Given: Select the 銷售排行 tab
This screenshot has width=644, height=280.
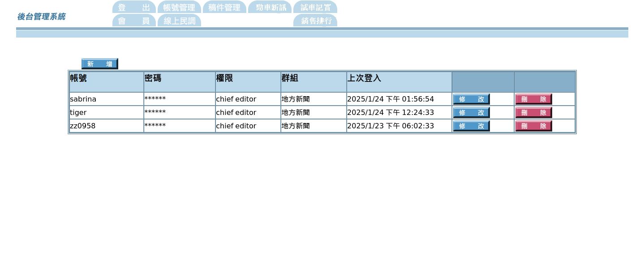Looking at the screenshot, I should tap(315, 21).
